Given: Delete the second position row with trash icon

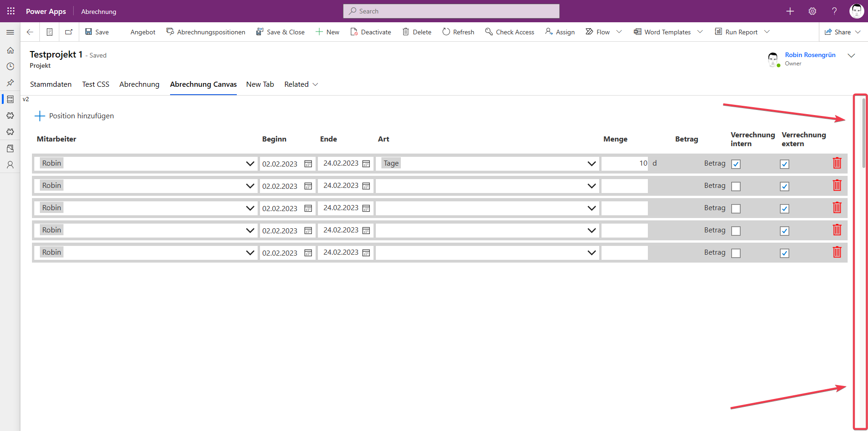Looking at the screenshot, I should point(837,186).
